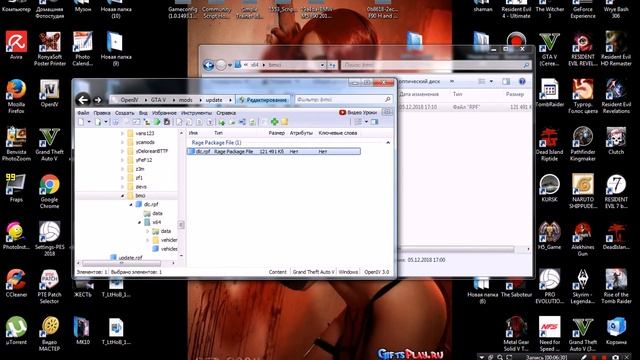Collapse the x64 node in tree
This screenshot has height=360, width=640.
[139, 222]
